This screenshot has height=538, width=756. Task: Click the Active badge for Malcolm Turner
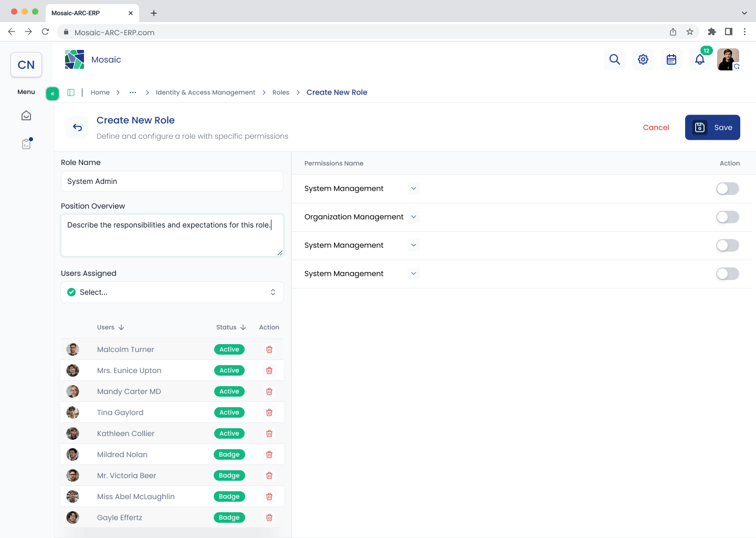229,349
